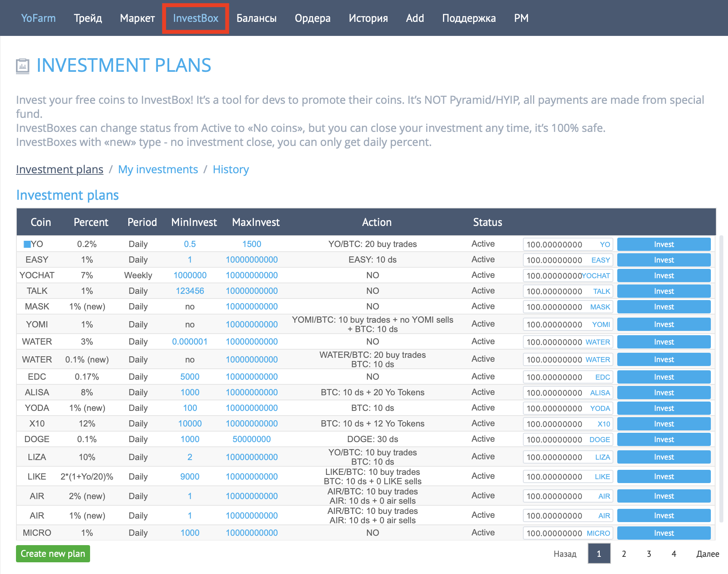The height and width of the screenshot is (574, 728).
Task: Open the Трейд navigation item
Action: [x=88, y=18]
